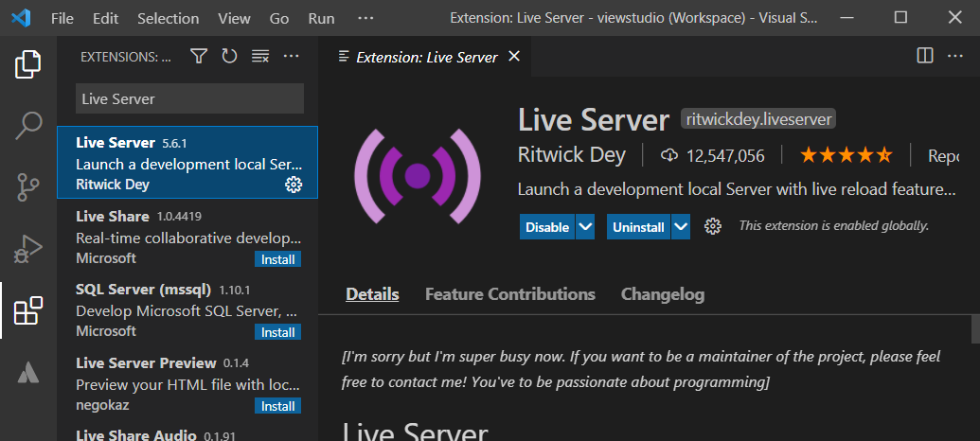The image size is (980, 441).
Task: Refresh the extensions list
Action: (x=229, y=57)
